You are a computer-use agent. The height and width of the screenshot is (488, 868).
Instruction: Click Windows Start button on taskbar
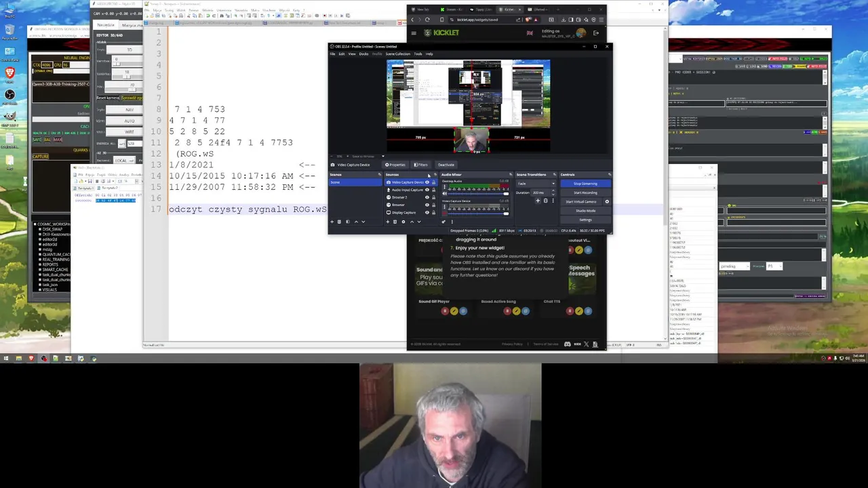[5, 358]
